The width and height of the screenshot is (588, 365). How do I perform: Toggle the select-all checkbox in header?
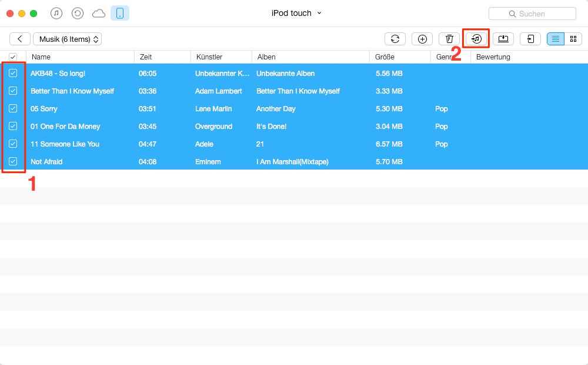coord(13,57)
